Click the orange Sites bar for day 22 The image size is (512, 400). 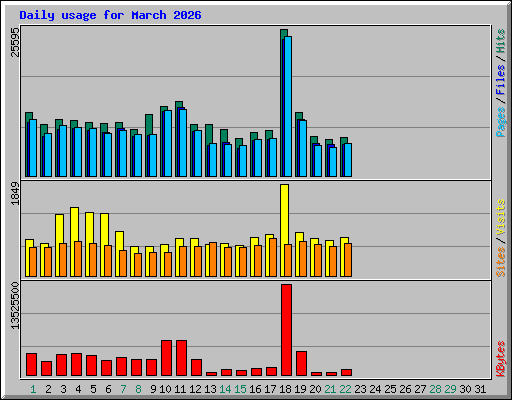(348, 260)
